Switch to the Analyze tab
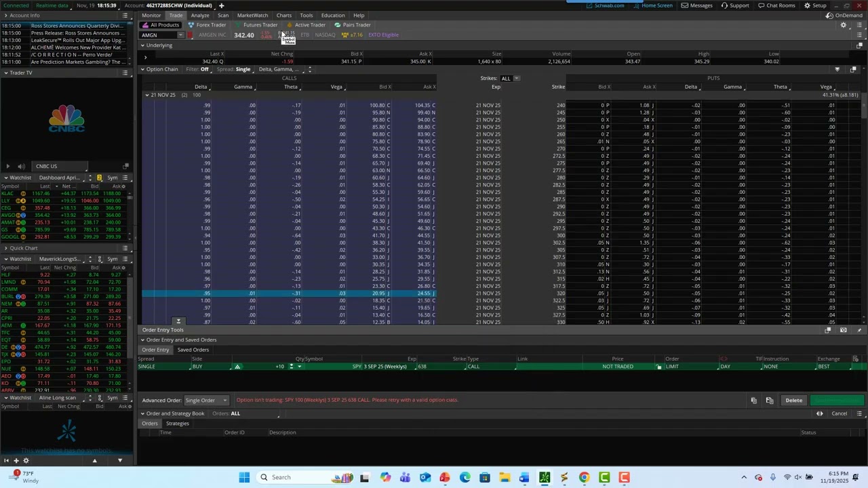The image size is (868, 488). tap(200, 16)
